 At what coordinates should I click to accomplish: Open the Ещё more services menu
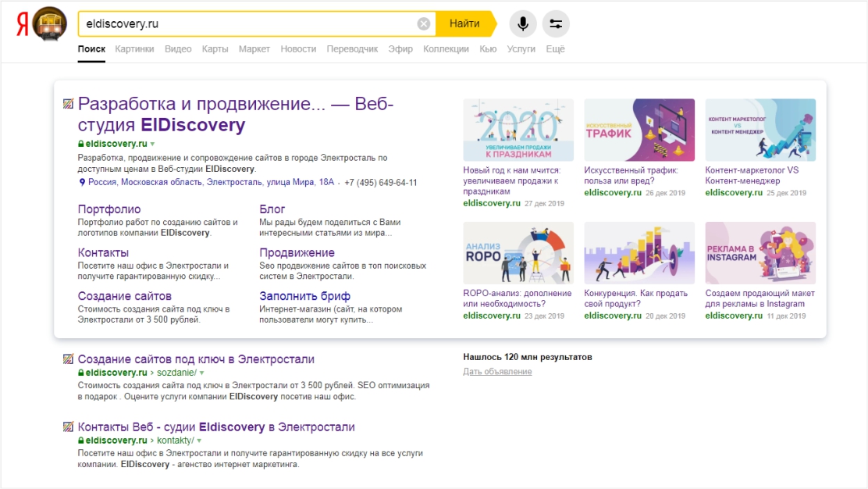coord(555,48)
